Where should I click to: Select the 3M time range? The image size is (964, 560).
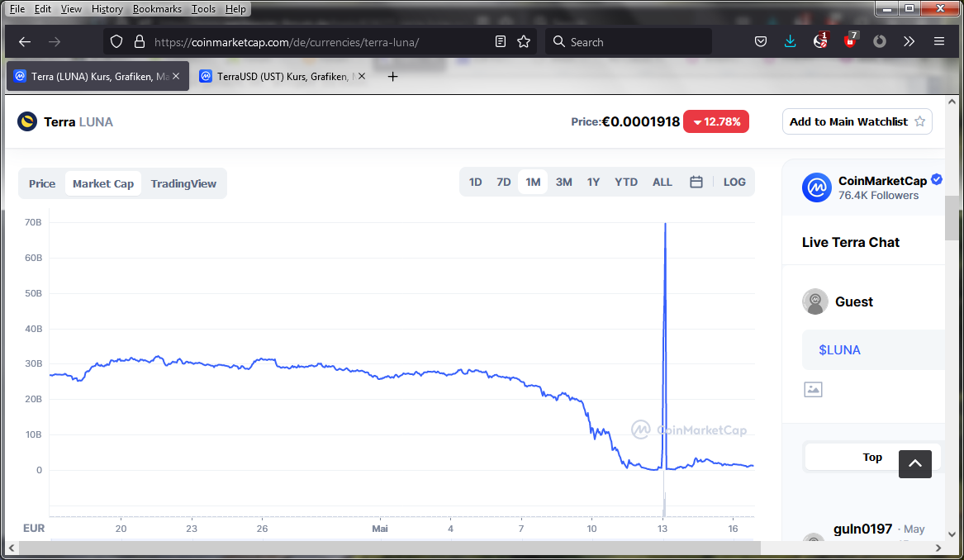(x=563, y=182)
